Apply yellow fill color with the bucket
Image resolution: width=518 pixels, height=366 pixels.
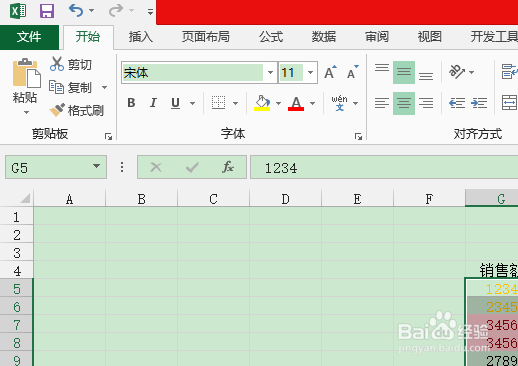coord(262,103)
